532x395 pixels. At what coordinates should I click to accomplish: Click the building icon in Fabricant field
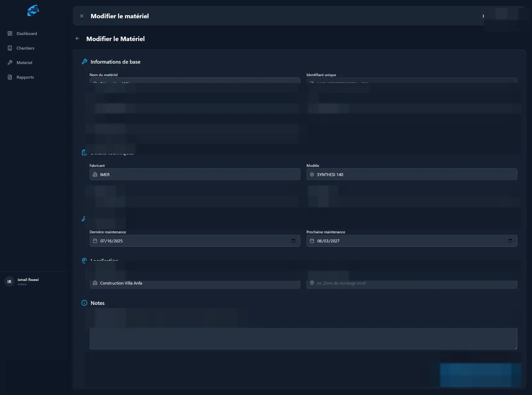[95, 174]
